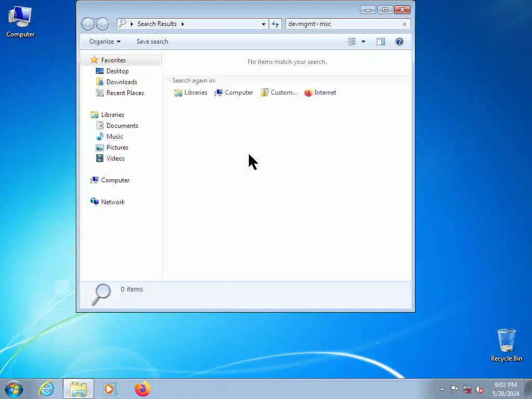Open the Music library
Viewport: 532px width, 399px height.
click(x=115, y=137)
